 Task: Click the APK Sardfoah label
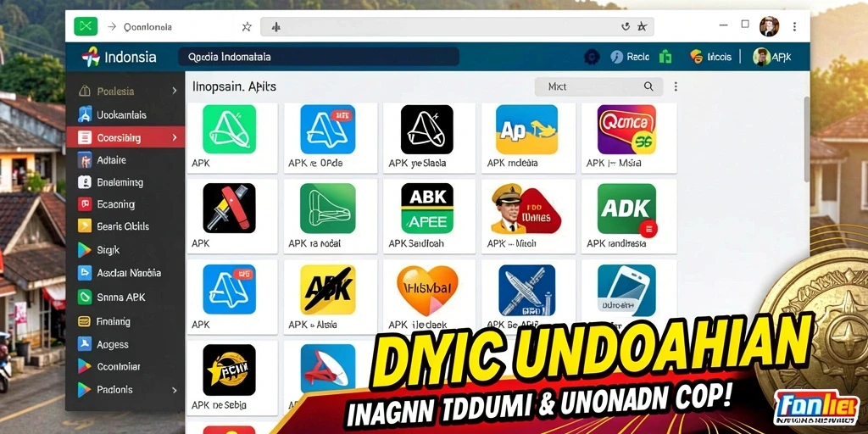[416, 243]
